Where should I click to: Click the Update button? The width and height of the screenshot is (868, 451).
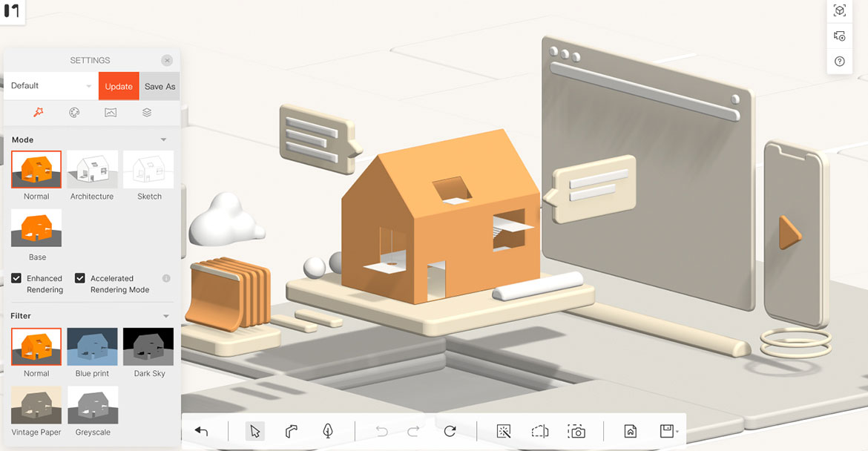coord(119,86)
